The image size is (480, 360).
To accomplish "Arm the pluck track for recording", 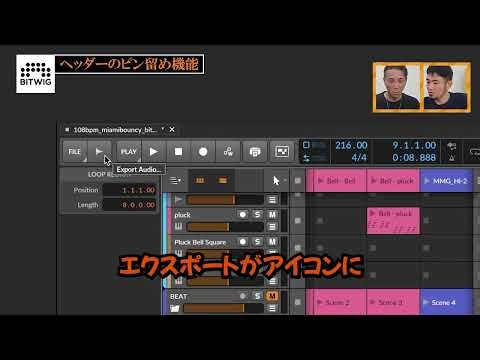I will [x=243, y=215].
